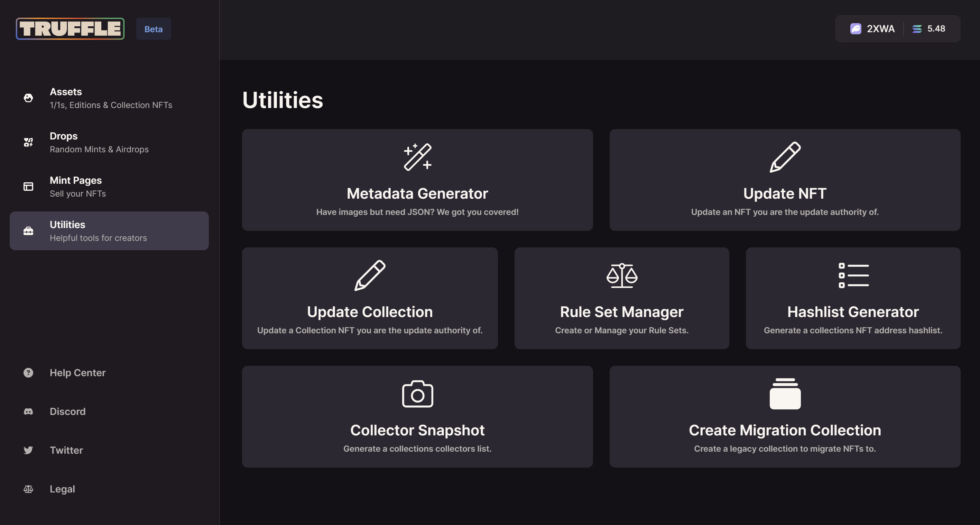The width and height of the screenshot is (980, 525).
Task: Click the Beta badge next to logo
Action: tap(153, 29)
